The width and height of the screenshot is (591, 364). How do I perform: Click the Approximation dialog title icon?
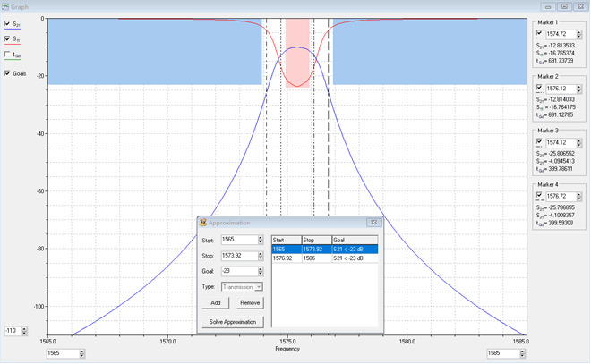point(203,223)
